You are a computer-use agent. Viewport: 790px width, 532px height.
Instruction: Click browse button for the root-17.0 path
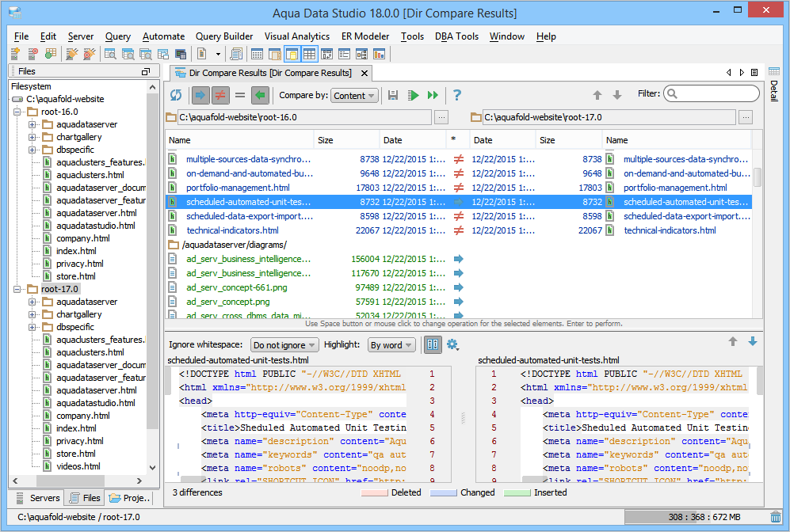(x=746, y=117)
